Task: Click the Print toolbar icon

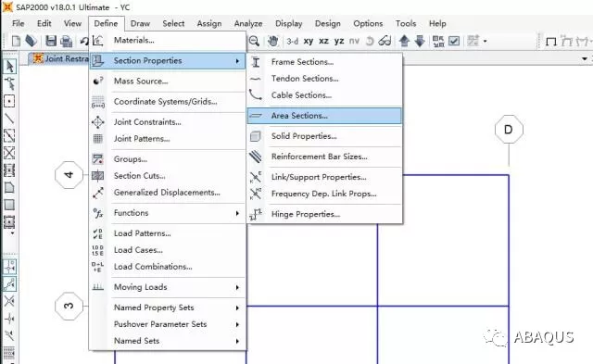Action: pos(66,41)
